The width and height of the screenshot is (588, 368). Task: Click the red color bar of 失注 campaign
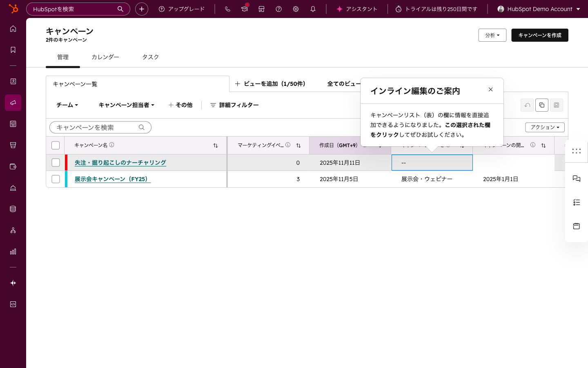(x=66, y=163)
